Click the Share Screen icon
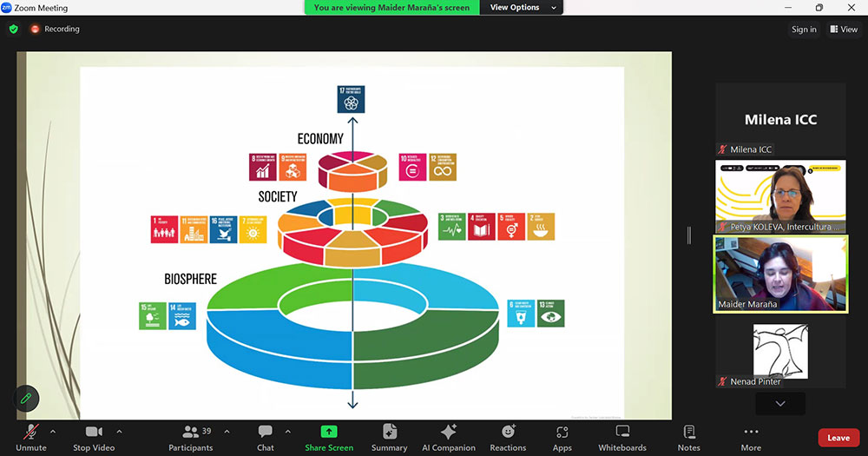868x456 pixels. [x=329, y=432]
